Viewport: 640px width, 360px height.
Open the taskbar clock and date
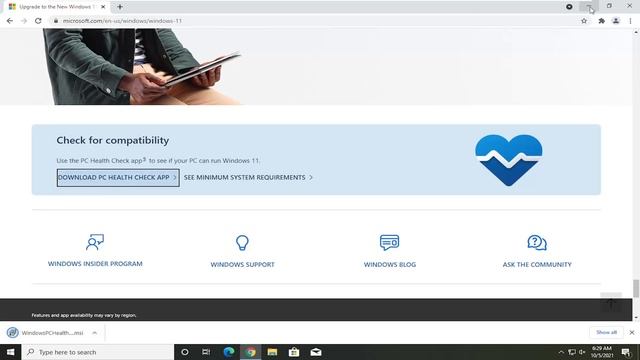tap(602, 352)
